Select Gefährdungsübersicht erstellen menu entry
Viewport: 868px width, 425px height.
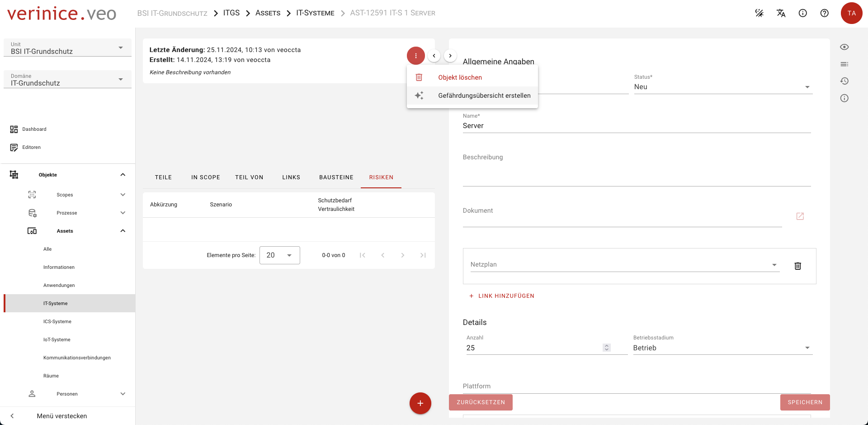tap(484, 96)
